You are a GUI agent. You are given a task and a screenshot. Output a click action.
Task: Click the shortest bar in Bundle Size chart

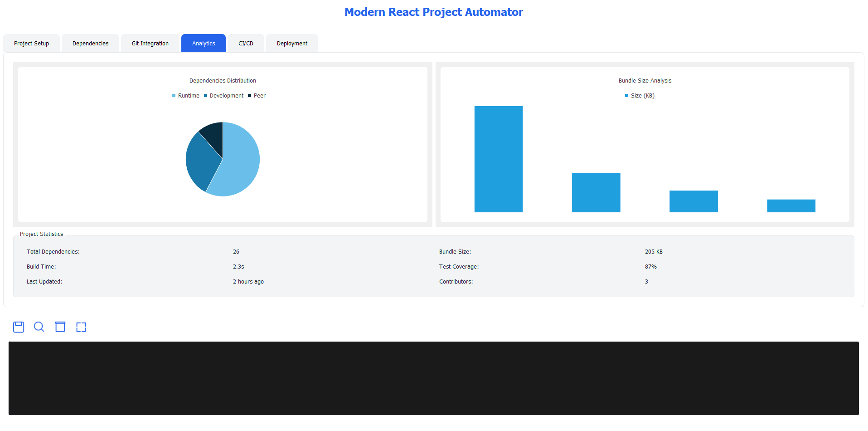(x=791, y=206)
